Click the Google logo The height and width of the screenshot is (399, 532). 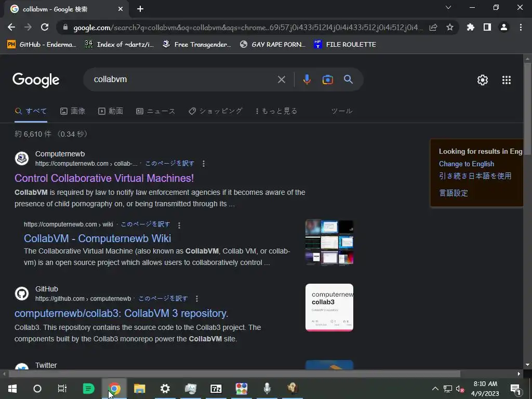point(36,80)
